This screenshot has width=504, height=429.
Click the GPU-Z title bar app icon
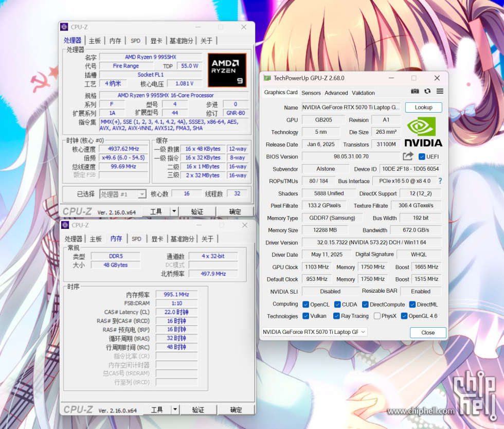point(267,78)
